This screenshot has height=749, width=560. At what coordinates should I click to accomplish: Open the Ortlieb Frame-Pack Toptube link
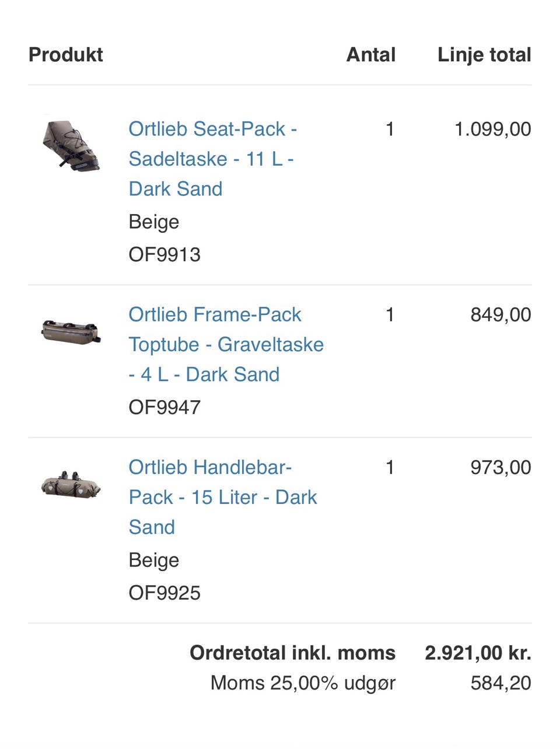pos(226,344)
